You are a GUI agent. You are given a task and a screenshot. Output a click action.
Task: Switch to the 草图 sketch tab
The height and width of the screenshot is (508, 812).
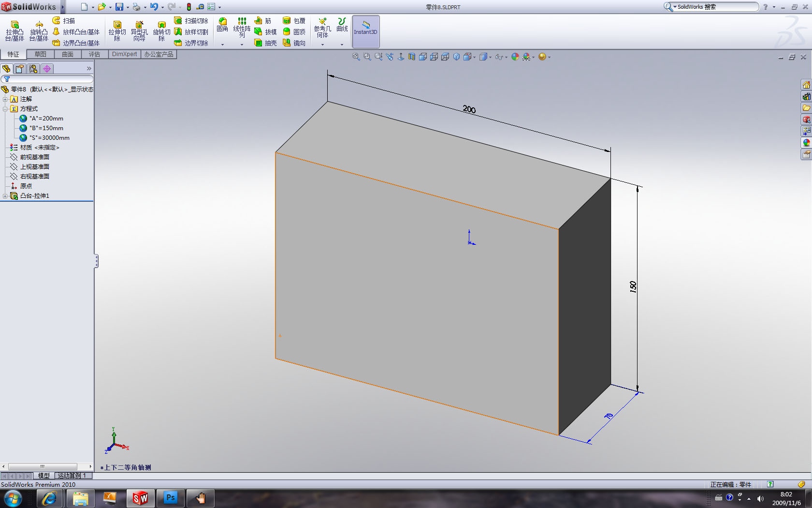pos(41,54)
